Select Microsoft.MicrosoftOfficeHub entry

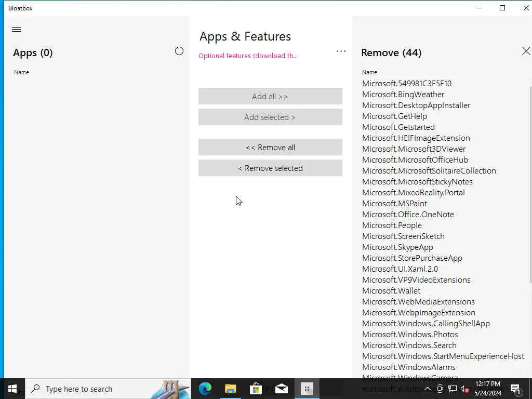coord(415,160)
